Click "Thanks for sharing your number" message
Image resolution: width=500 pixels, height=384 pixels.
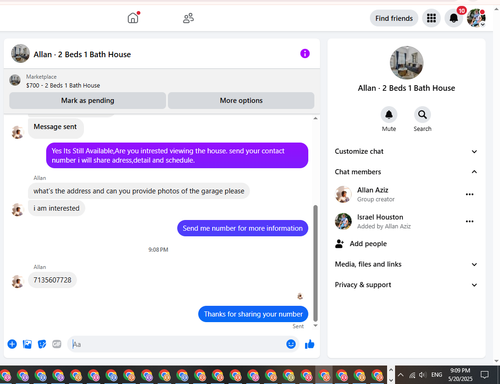click(253, 314)
